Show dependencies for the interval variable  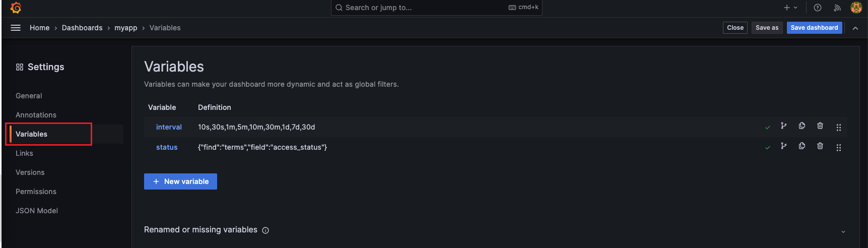pos(784,126)
